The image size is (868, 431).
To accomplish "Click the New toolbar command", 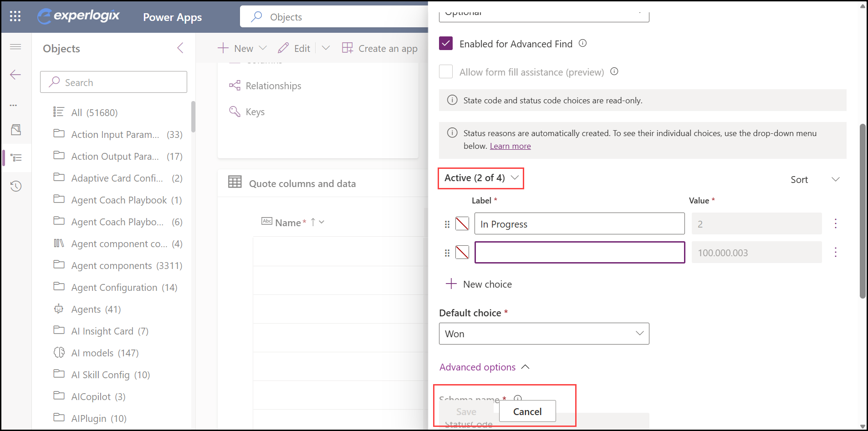I will click(236, 48).
